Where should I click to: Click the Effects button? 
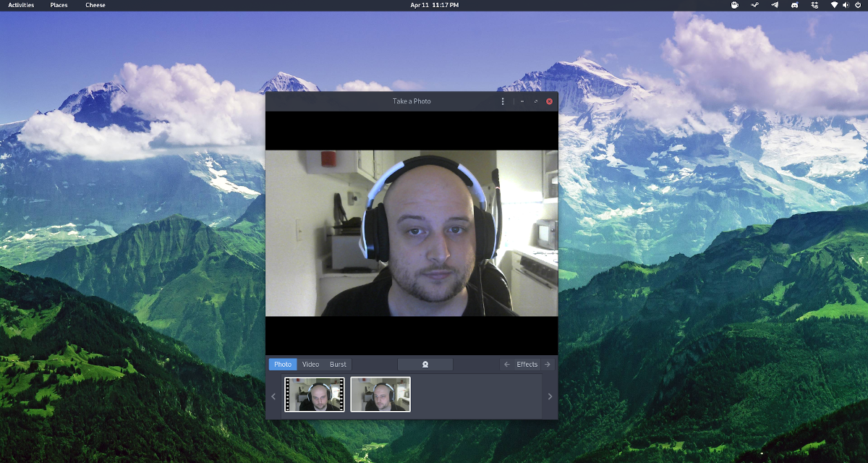coord(527,365)
